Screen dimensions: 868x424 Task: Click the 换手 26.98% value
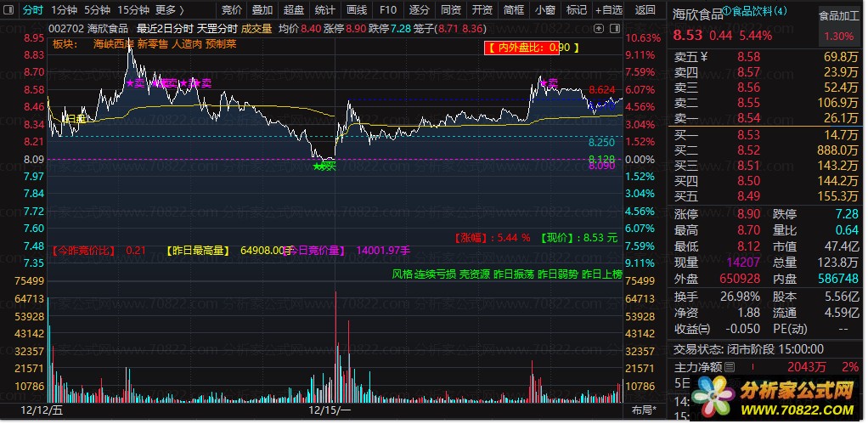pos(740,297)
